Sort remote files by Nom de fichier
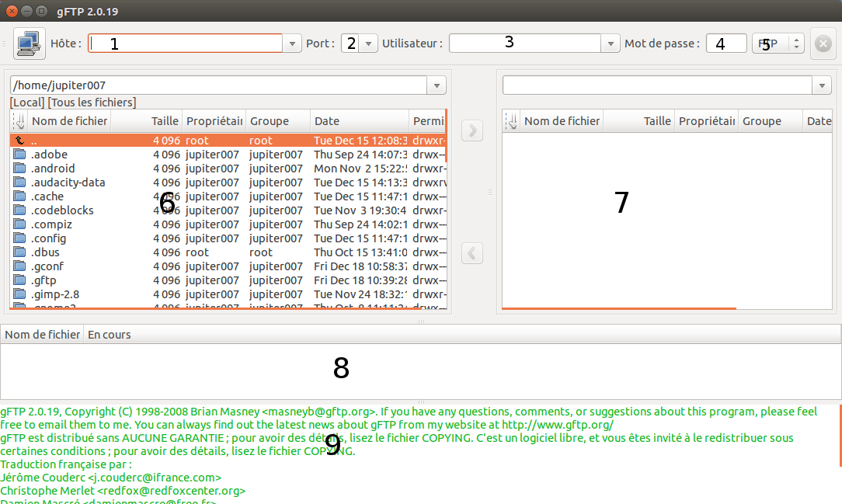 click(562, 121)
